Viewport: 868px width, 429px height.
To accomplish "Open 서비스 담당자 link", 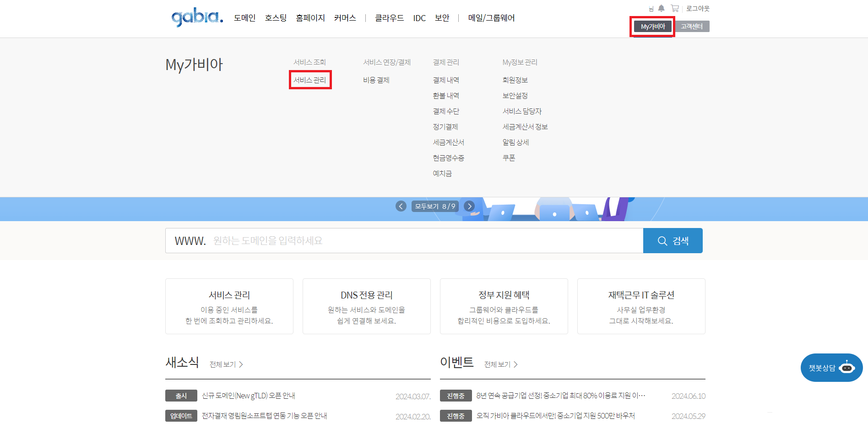I will click(x=522, y=111).
